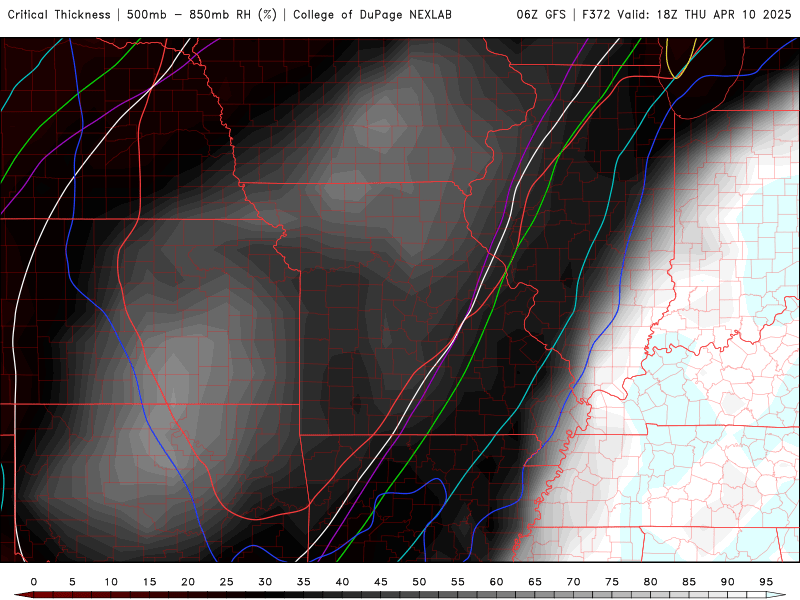Image resolution: width=800 pixels, height=600 pixels.
Task: Click the 0 value on the color scale
Action: [34, 582]
